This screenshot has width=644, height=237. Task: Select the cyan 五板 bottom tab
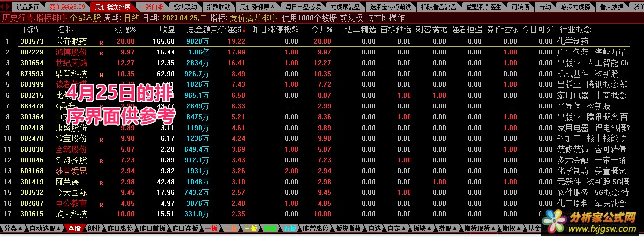pos(289,229)
